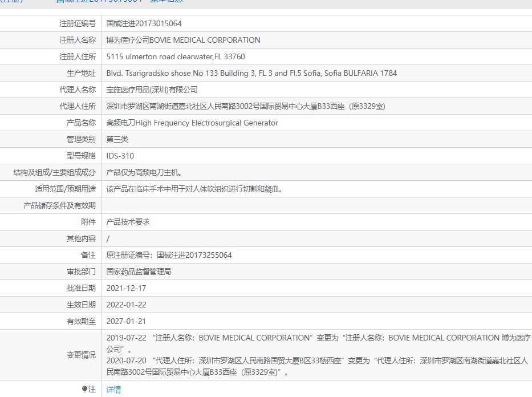
Task: Select text 产品仅为高频电刀主机
Action: tap(144, 172)
